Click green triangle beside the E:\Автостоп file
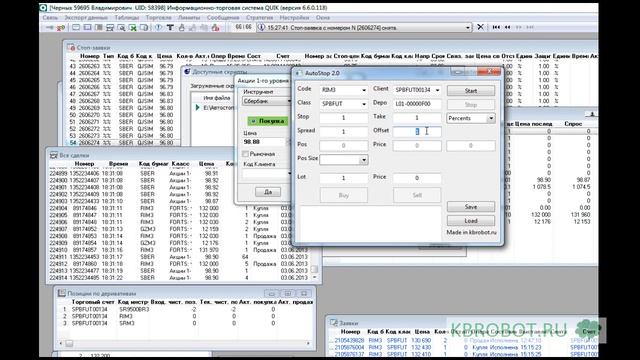This screenshot has height=360, width=640. tap(198, 107)
